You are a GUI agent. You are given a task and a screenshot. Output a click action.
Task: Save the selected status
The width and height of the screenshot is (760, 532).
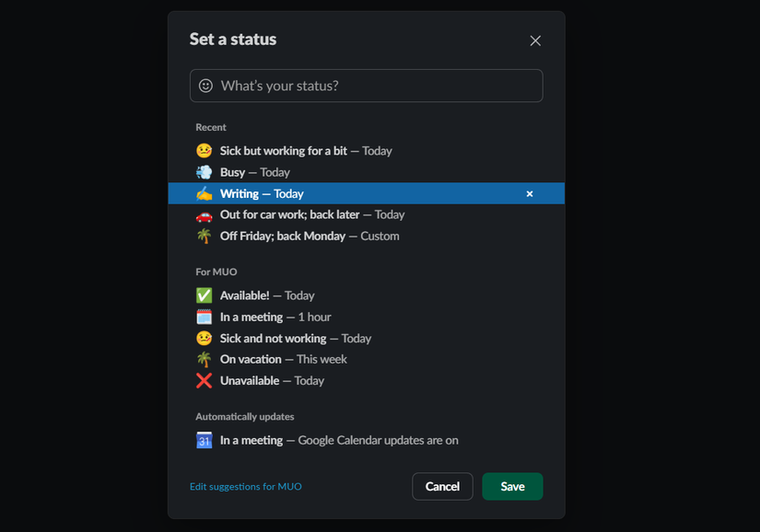(x=512, y=486)
